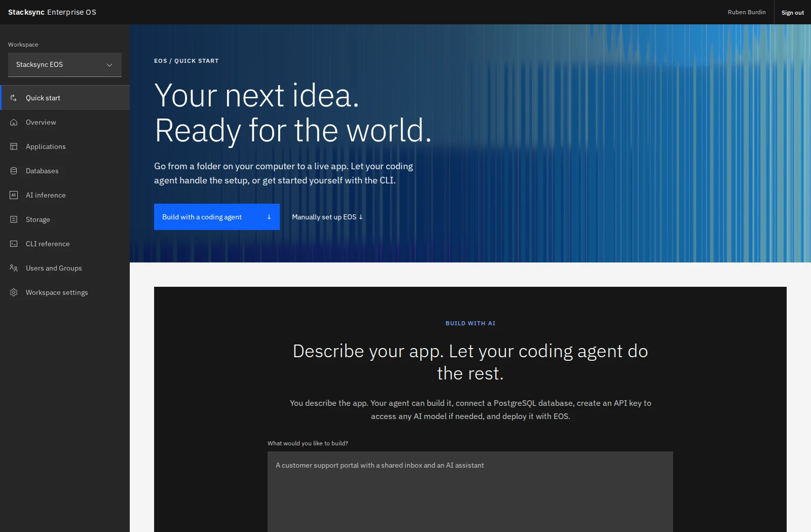Click the Workspace label above the dropdown
The image size is (811, 532).
[23, 45]
